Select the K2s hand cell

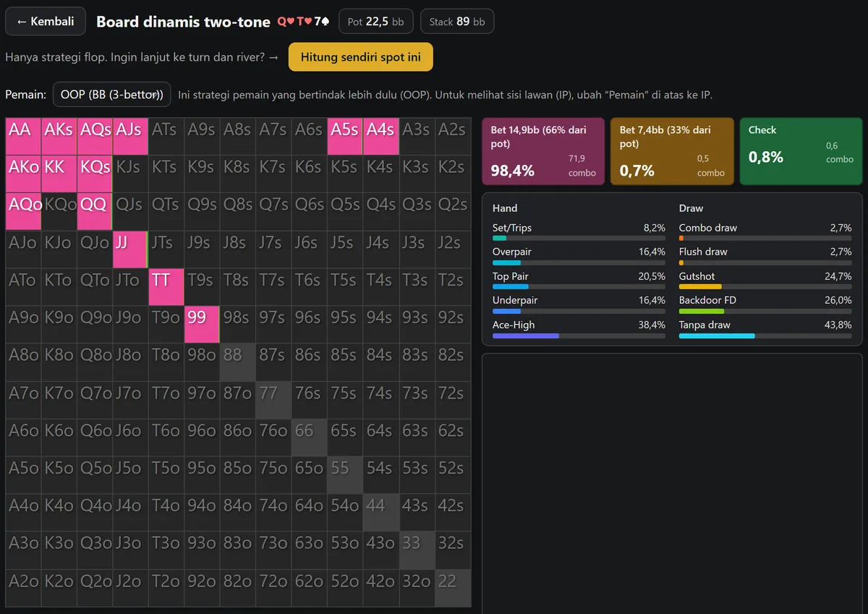tap(453, 174)
